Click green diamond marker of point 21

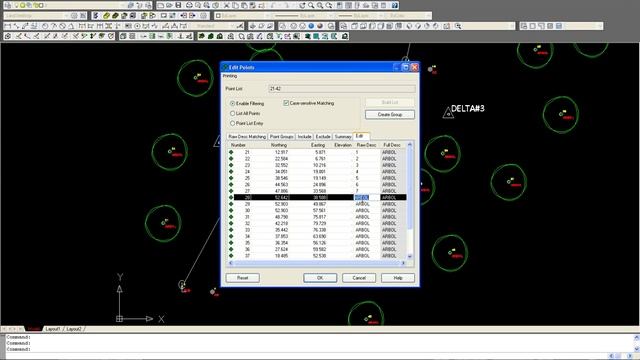(231, 152)
